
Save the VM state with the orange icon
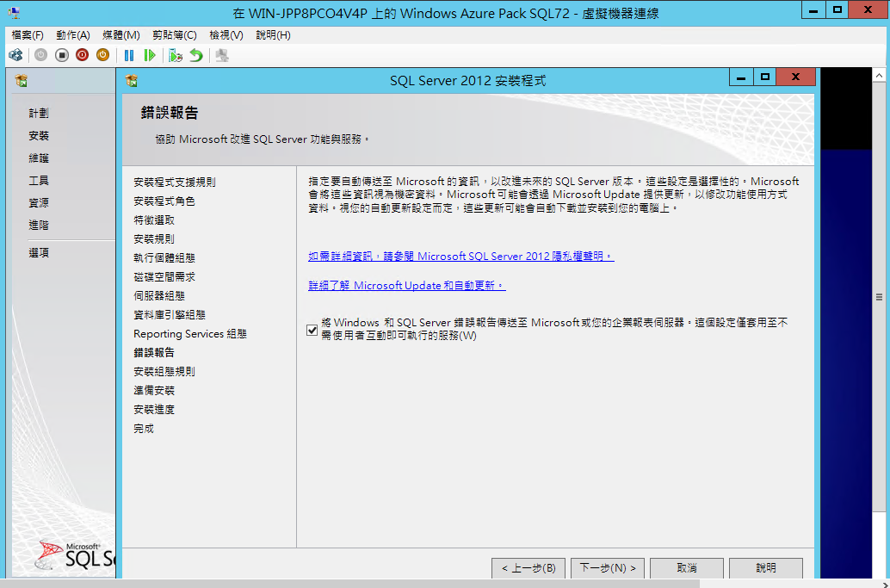pyautogui.click(x=102, y=55)
